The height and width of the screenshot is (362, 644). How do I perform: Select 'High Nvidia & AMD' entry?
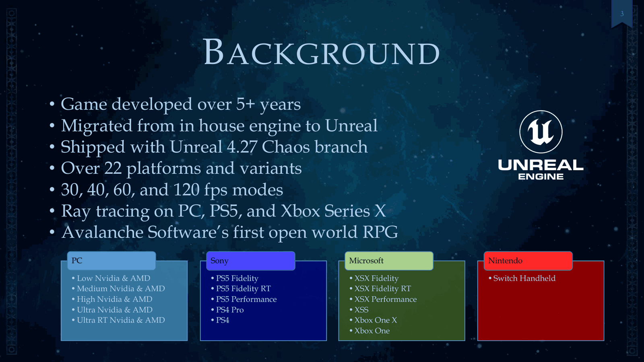click(115, 299)
